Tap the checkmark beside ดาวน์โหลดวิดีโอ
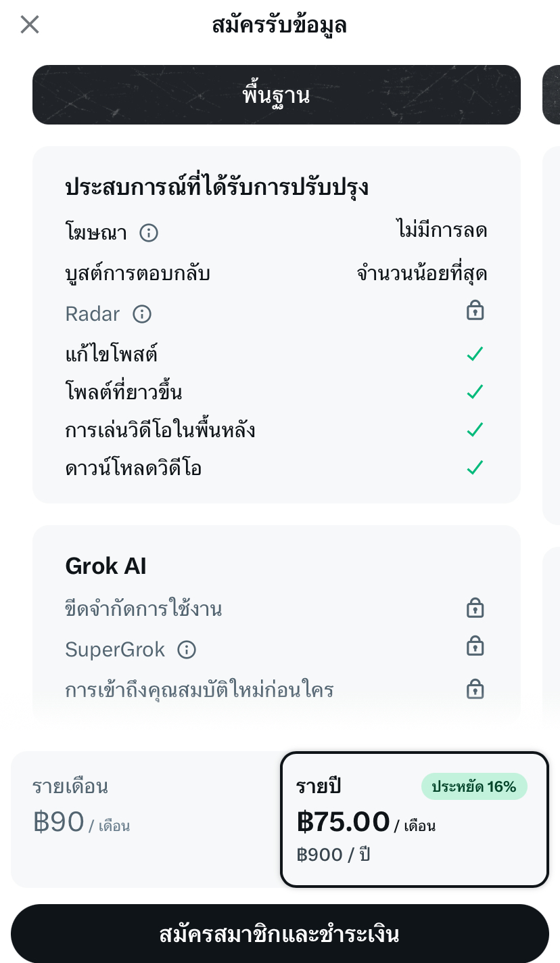Screen dimensions: 560x963 [x=475, y=468]
